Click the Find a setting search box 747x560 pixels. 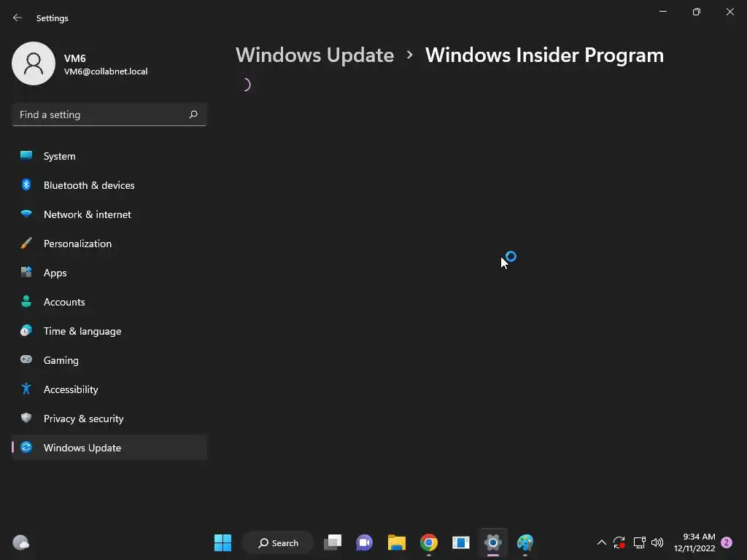(109, 114)
